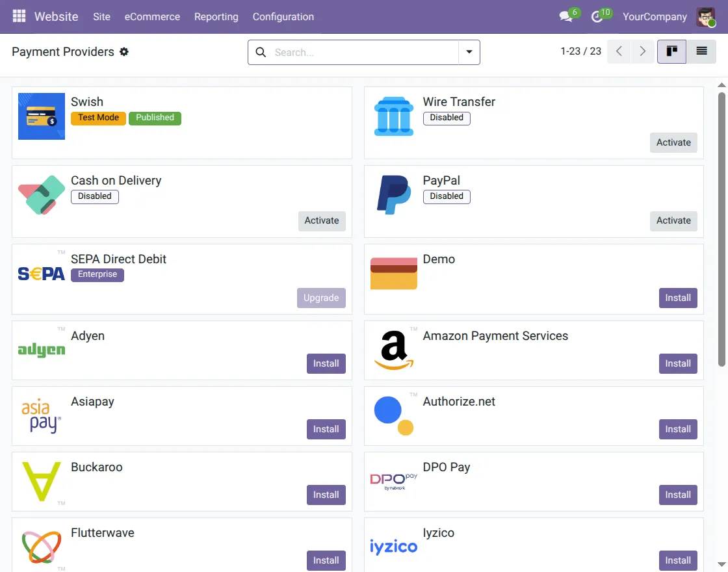
Task: Activate the Wire Transfer provider
Action: [x=673, y=142]
